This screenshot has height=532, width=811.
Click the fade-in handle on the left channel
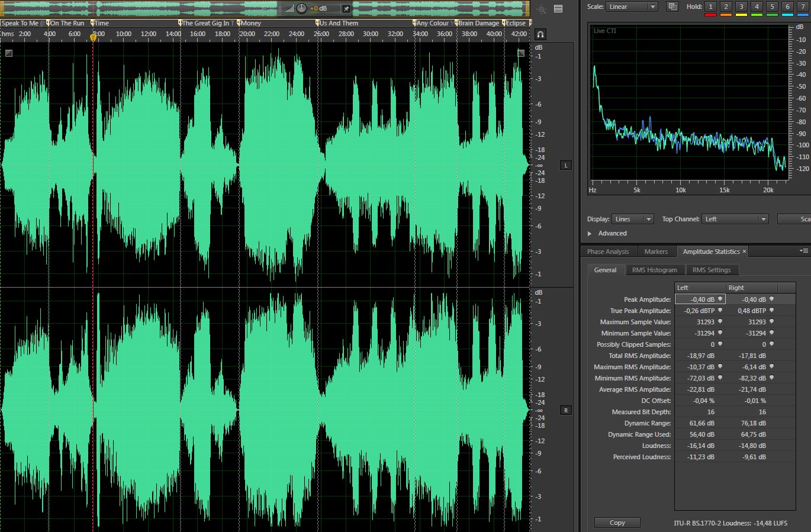9,53
